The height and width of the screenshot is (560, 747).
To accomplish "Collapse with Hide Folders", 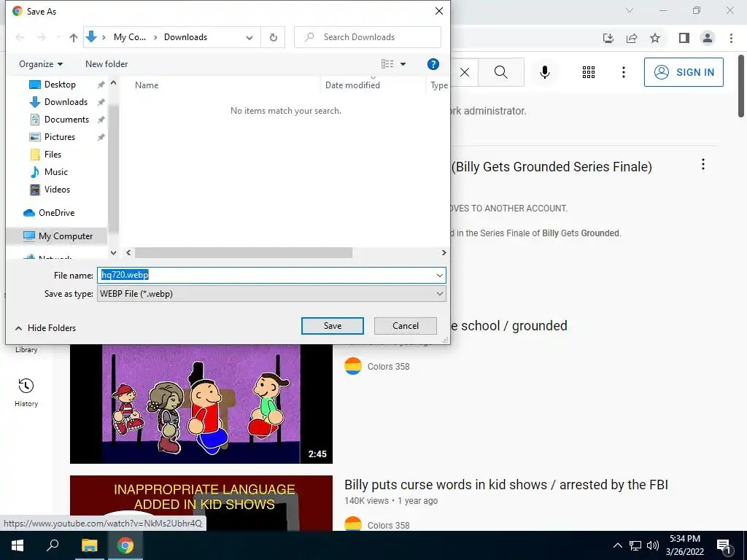I will pos(45,327).
